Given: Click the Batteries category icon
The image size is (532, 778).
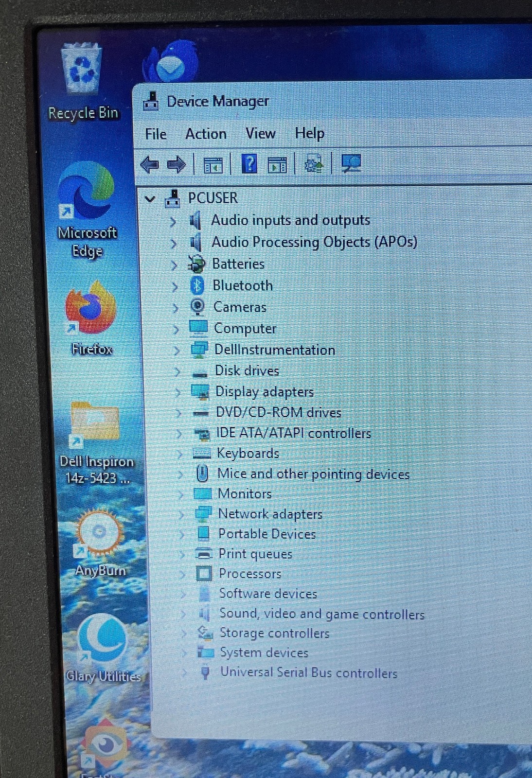Looking at the screenshot, I should [x=196, y=264].
